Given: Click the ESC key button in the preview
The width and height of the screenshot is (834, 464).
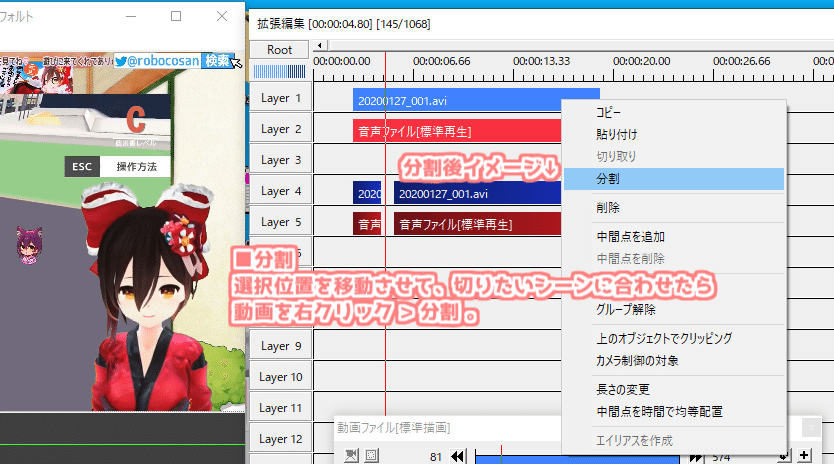Looking at the screenshot, I should point(82,167).
